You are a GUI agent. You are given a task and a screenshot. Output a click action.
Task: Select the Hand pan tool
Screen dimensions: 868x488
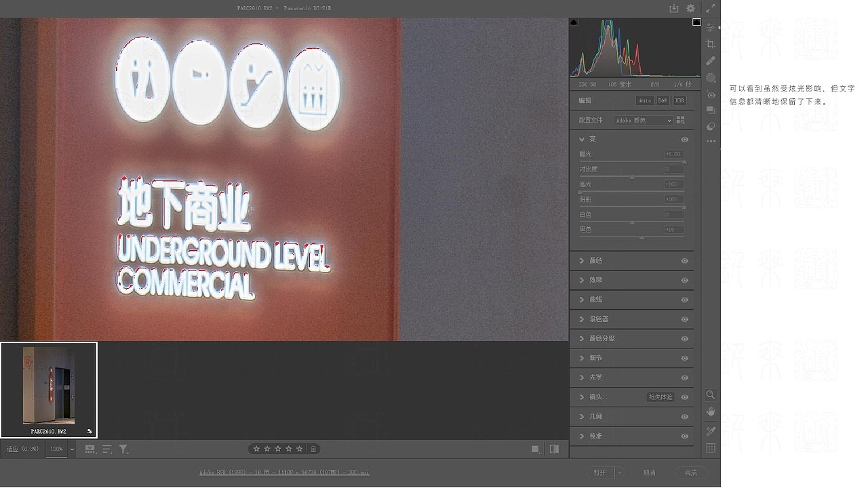pyautogui.click(x=711, y=411)
